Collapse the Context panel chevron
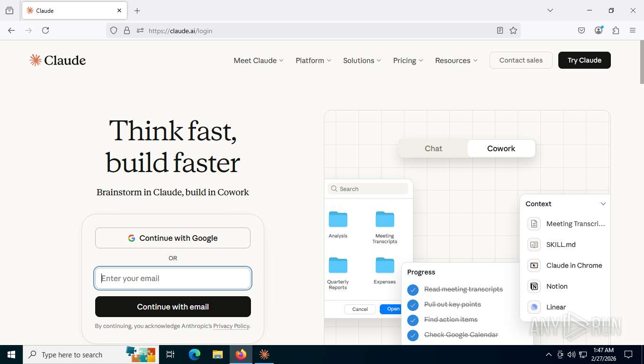Screen dimensions: 644x364 point(603,204)
